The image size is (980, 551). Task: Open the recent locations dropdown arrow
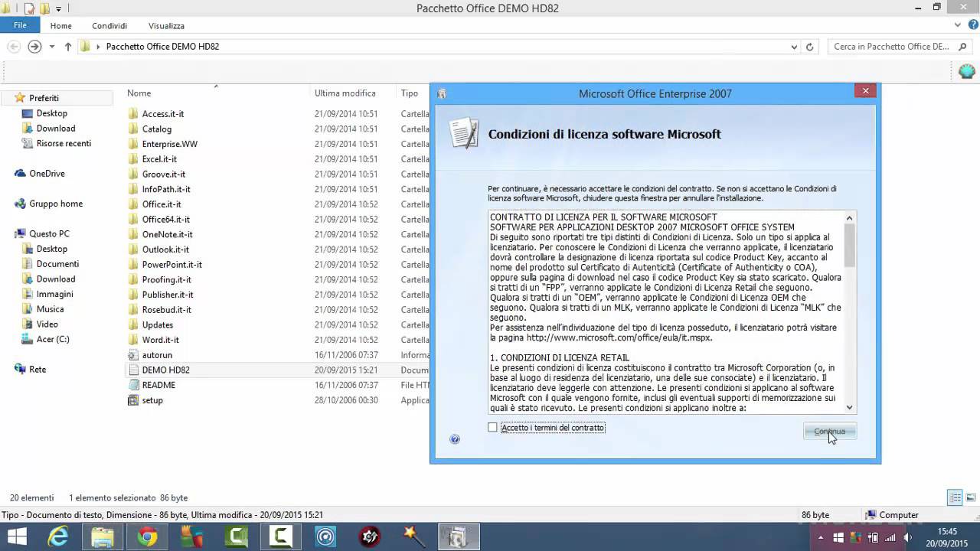(x=52, y=47)
